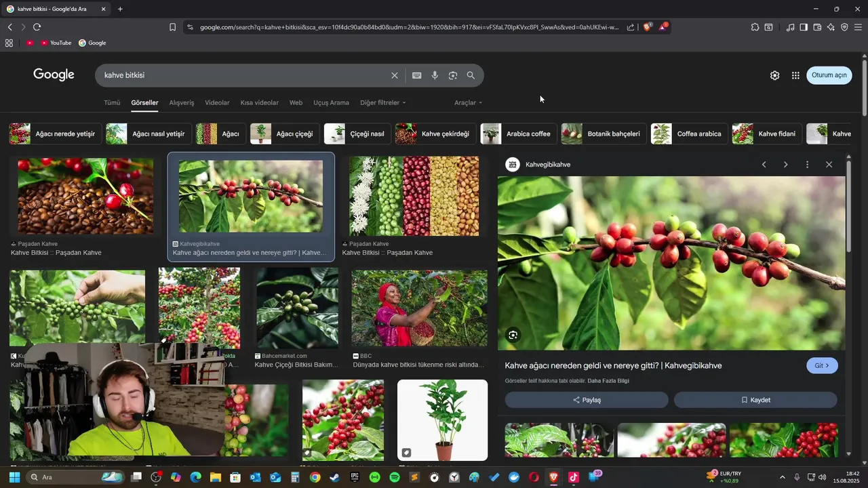
Task: Switch to the Tümü tab
Action: point(112,102)
